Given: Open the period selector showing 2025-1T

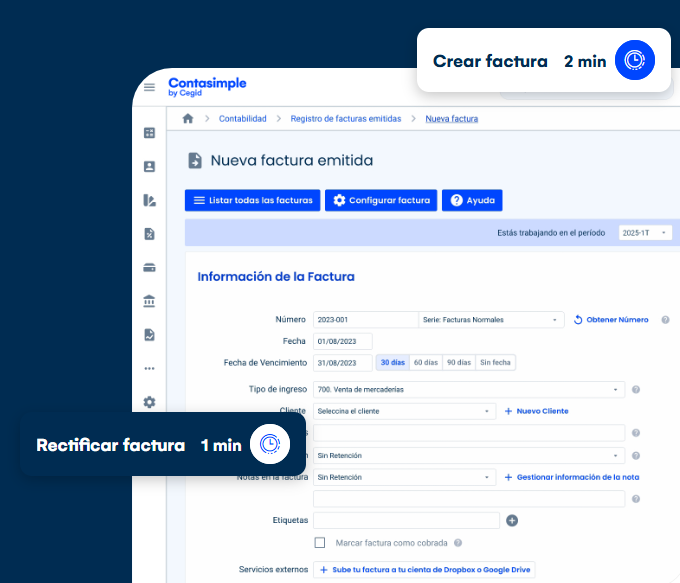Looking at the screenshot, I should tap(645, 232).
